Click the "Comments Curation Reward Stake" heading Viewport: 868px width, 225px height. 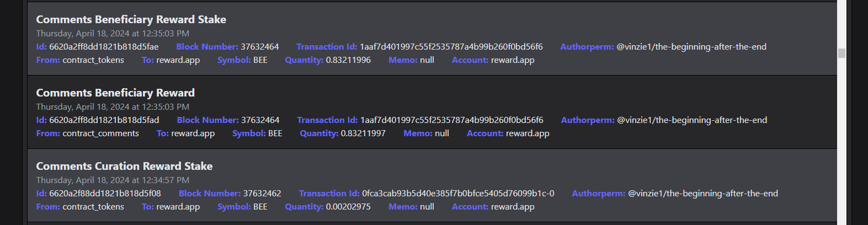tap(124, 166)
